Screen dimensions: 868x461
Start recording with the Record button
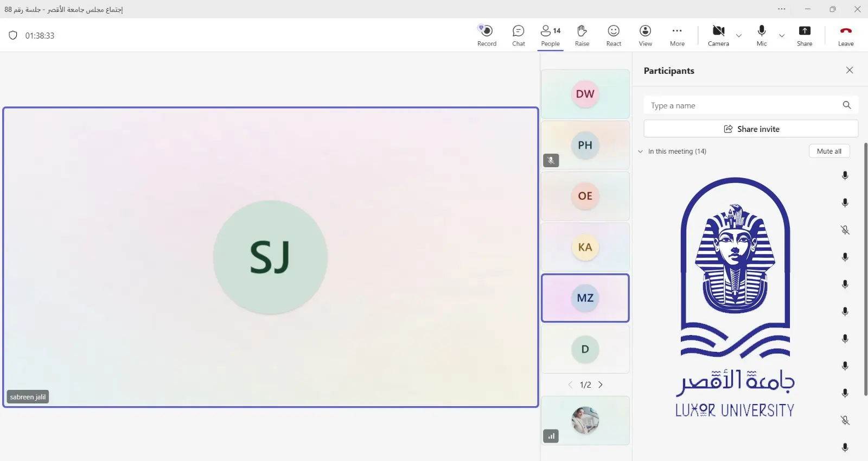487,36
